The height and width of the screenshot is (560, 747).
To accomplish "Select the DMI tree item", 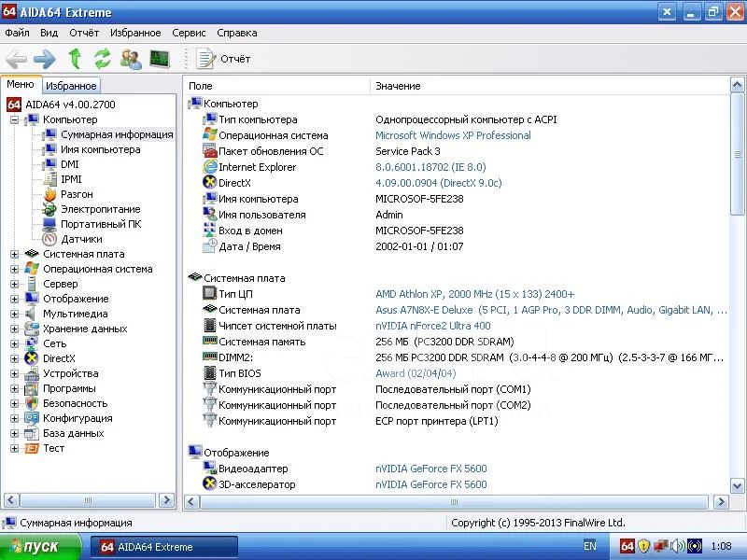I will [69, 164].
